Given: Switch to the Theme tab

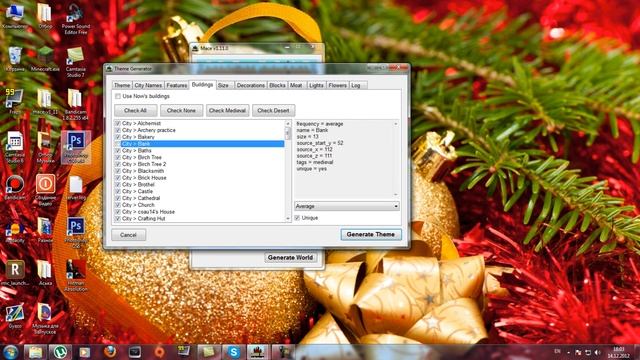Looking at the screenshot, I should (122, 85).
